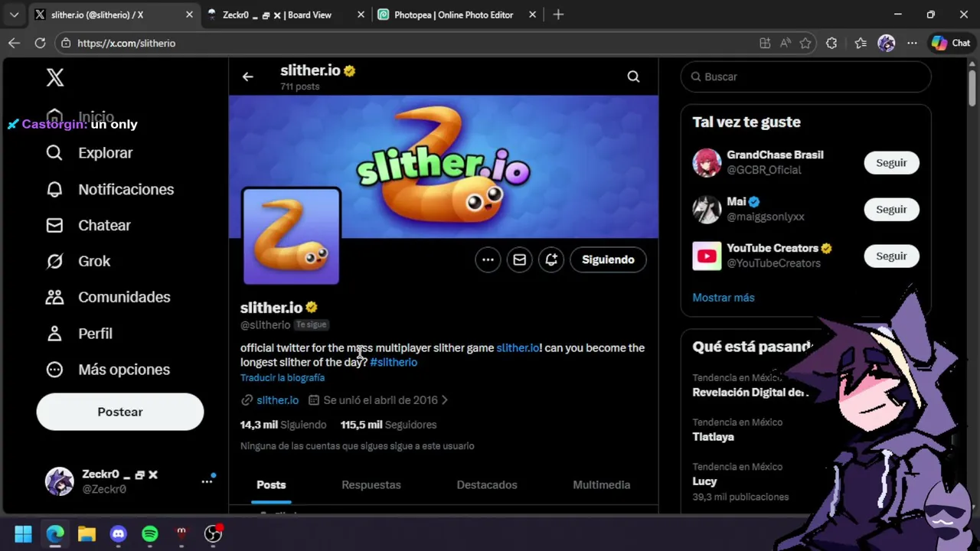Close the Photopea browser tab

531,15
